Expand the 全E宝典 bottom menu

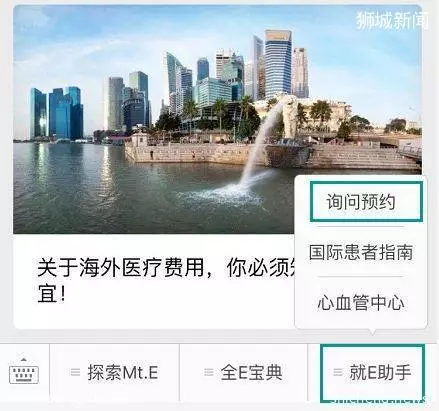click(x=243, y=373)
